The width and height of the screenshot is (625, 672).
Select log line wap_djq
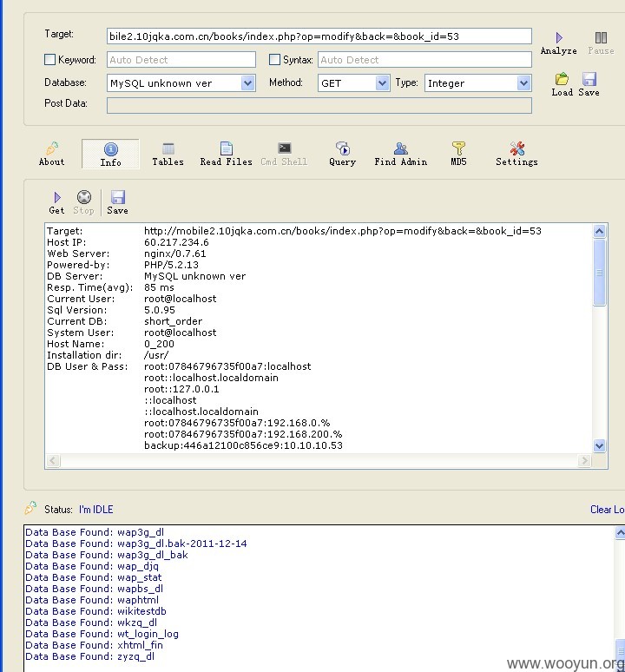click(92, 566)
